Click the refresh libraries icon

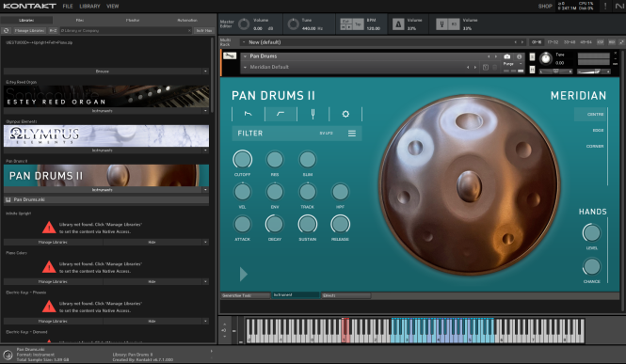(x=6, y=30)
